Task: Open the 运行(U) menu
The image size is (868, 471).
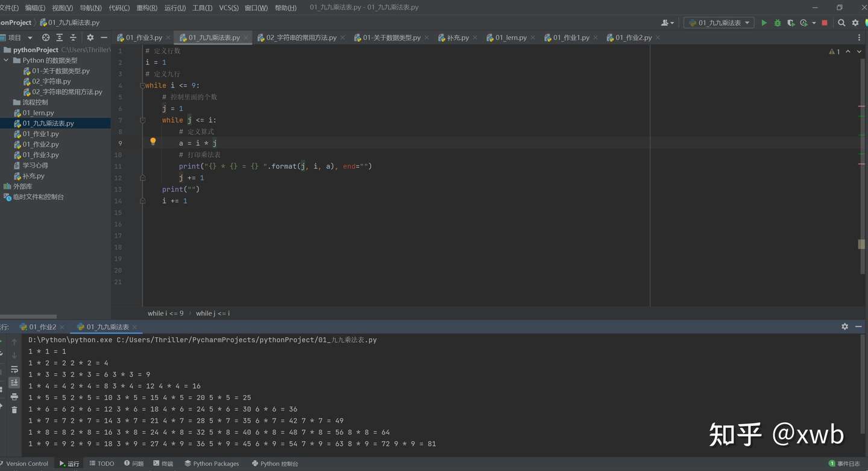Action: [175, 8]
